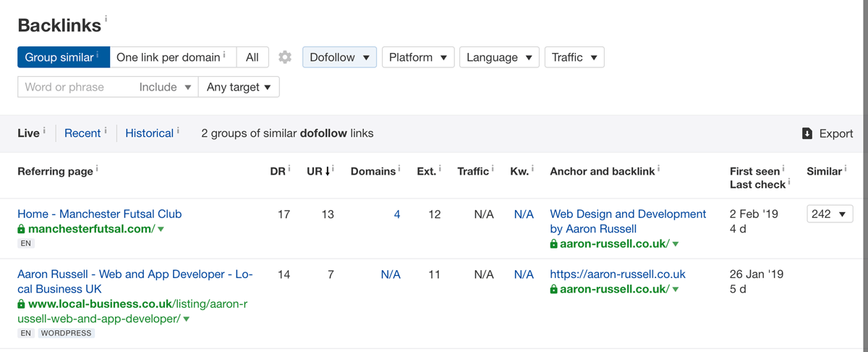Expand the 242 similar links dropdown
The width and height of the screenshot is (868, 352).
830,214
